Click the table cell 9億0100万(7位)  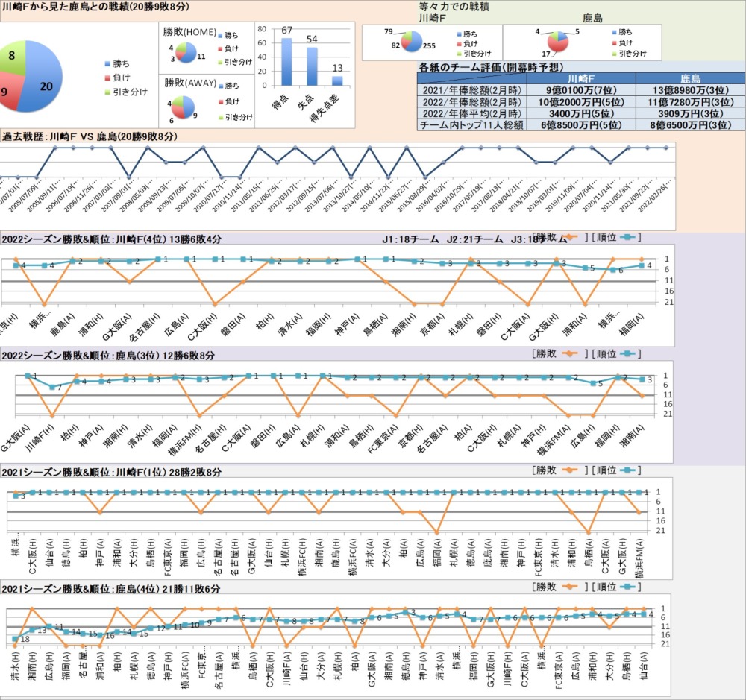click(x=580, y=90)
